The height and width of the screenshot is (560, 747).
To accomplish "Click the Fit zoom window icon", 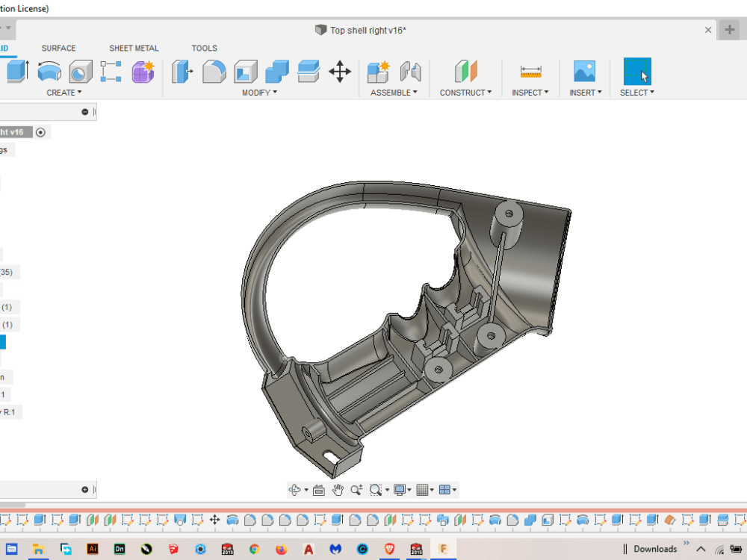I will tap(376, 490).
